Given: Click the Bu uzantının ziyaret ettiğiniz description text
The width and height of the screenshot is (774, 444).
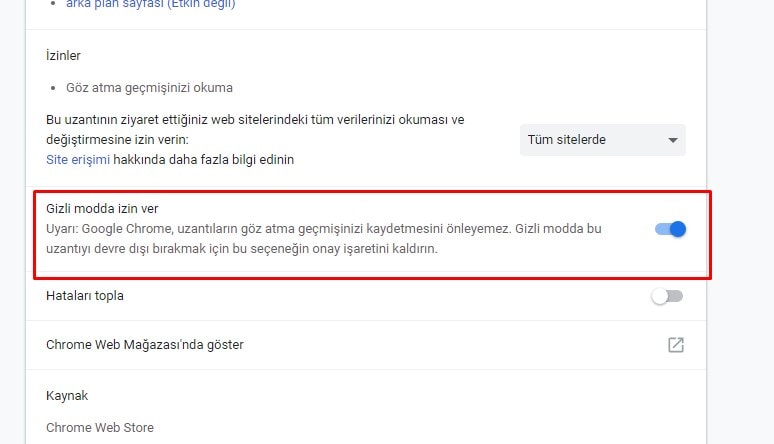Looking at the screenshot, I should coord(255,120).
